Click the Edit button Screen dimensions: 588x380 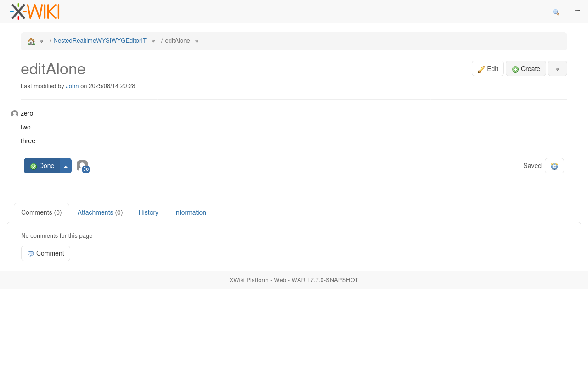coord(488,68)
